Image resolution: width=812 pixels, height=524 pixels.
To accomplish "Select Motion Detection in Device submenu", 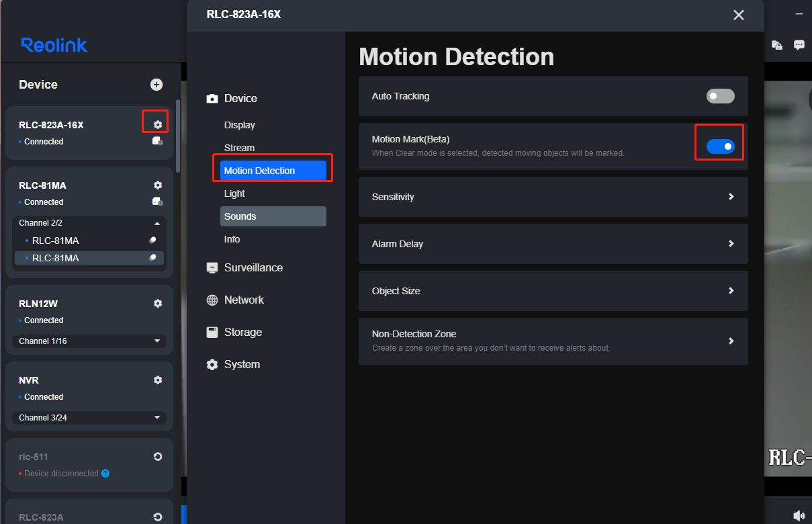I will click(x=273, y=171).
